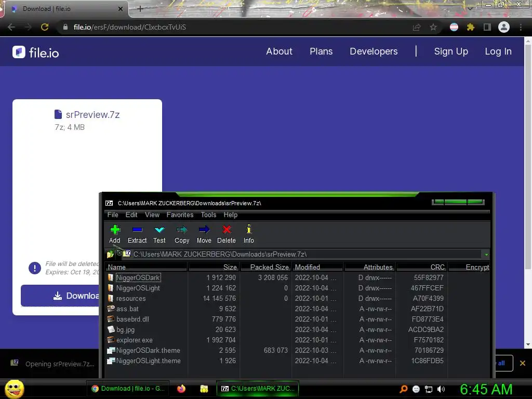Sort by the Modified column header
532x399 pixels.
click(x=317, y=267)
